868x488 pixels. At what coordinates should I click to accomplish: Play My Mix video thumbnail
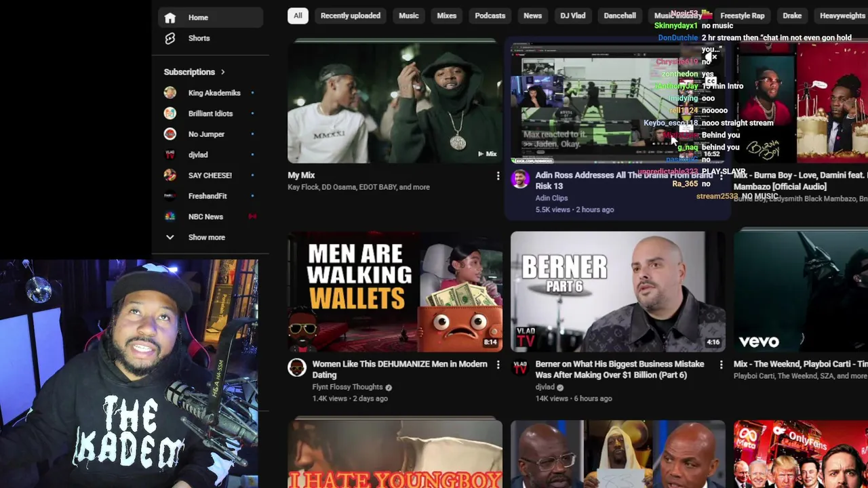click(x=395, y=102)
